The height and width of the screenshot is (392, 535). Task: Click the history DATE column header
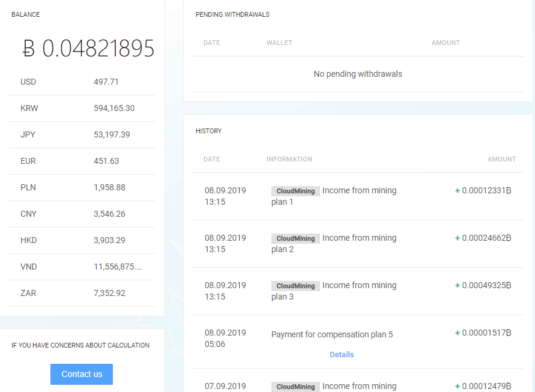click(x=211, y=159)
